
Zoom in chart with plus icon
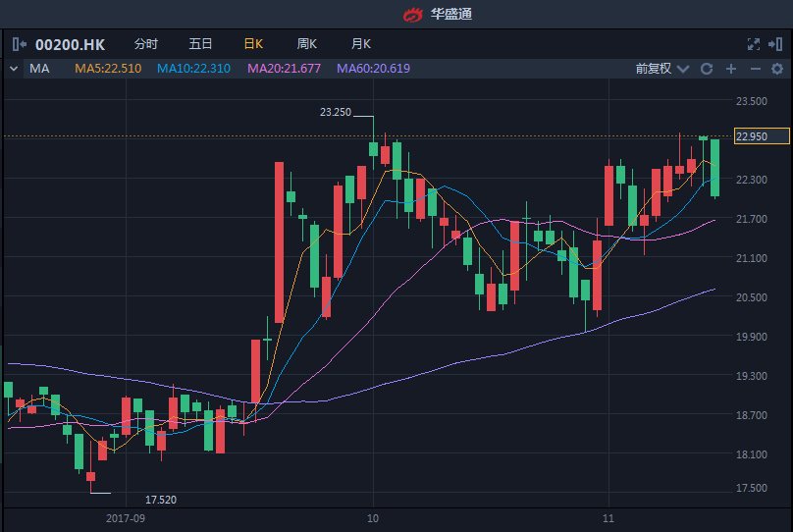tap(731, 69)
